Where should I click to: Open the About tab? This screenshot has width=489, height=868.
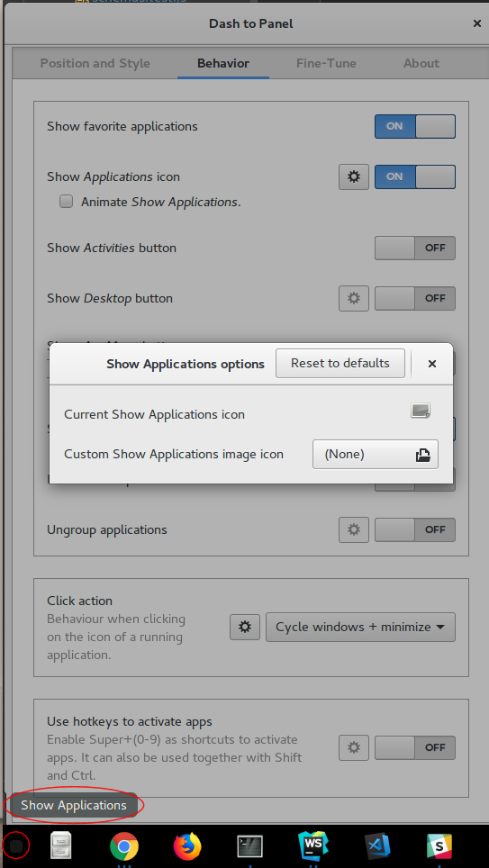(x=421, y=63)
